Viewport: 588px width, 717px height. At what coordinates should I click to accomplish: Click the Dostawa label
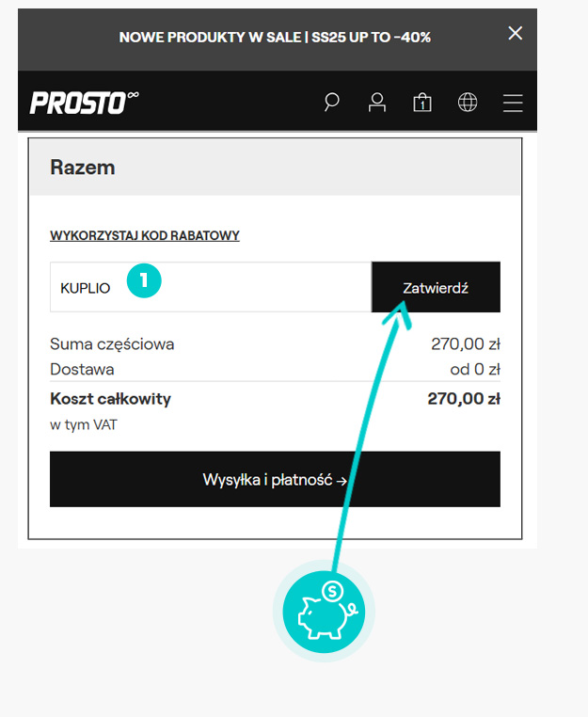click(x=82, y=369)
